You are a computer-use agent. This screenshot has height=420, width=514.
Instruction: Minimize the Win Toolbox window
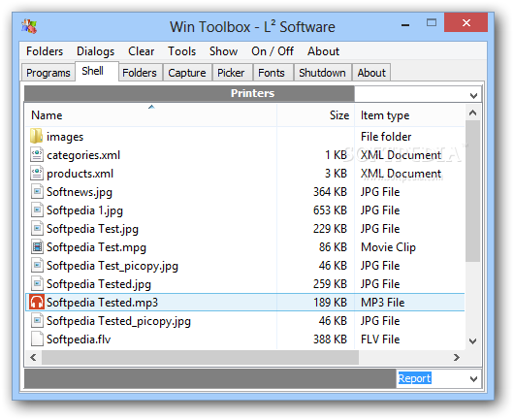click(405, 25)
